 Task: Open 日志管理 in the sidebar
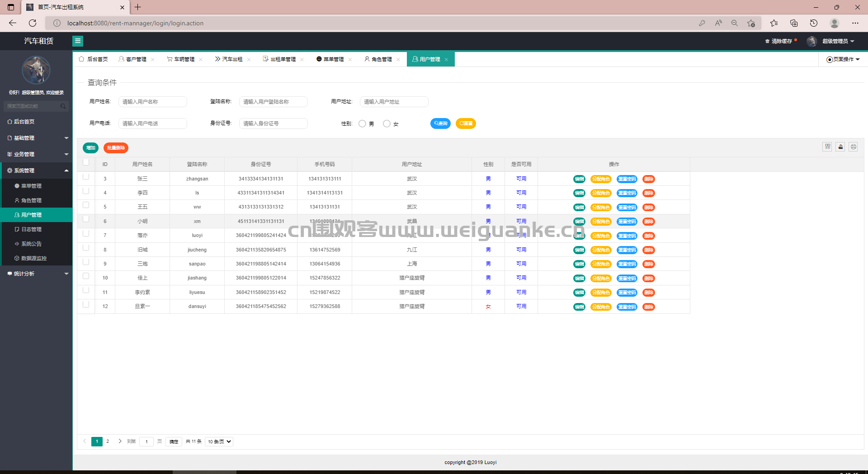click(x=36, y=229)
